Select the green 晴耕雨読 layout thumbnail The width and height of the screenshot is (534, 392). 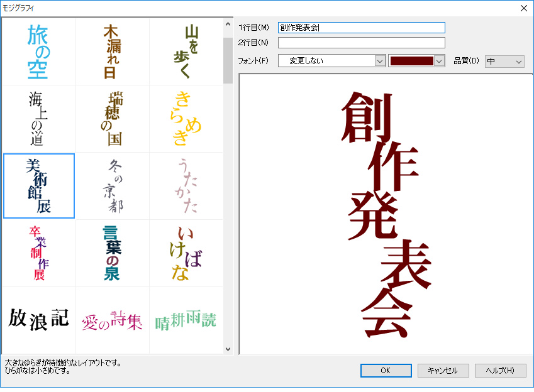pos(185,320)
